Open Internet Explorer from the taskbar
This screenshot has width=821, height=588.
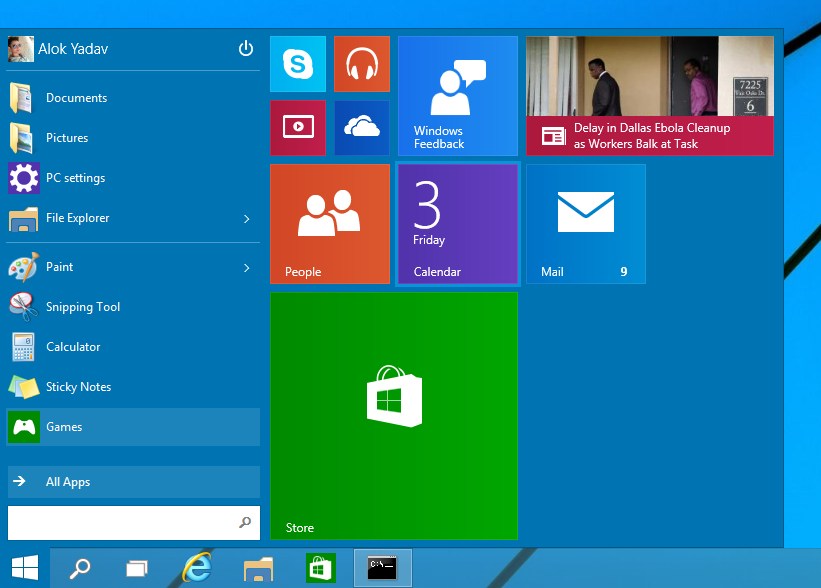(x=197, y=568)
